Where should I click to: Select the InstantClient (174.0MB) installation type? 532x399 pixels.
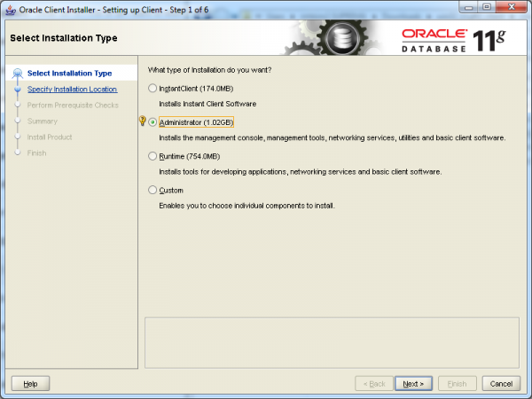(x=153, y=89)
